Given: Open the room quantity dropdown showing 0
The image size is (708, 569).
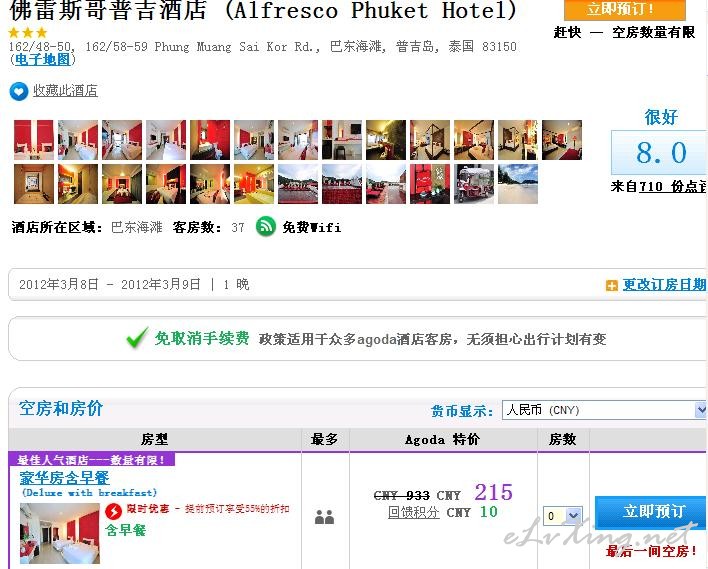Looking at the screenshot, I should 562,515.
